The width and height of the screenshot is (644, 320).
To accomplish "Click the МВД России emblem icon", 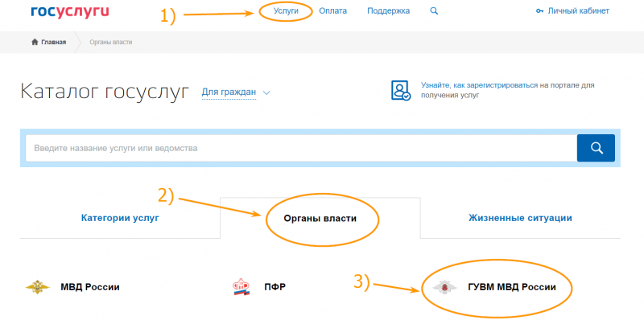I will pyautogui.click(x=38, y=287).
